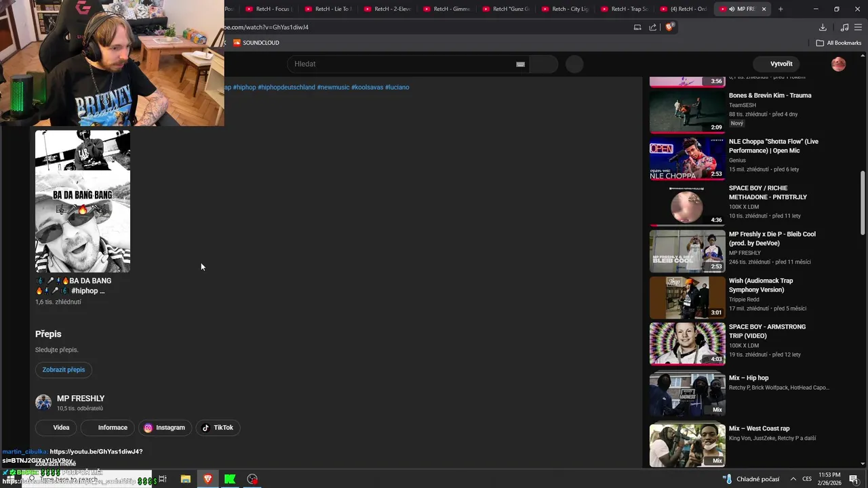Image resolution: width=868 pixels, height=488 pixels.
Task: Open Bones & Brevin Kim - Trauma video
Action: tap(770, 96)
